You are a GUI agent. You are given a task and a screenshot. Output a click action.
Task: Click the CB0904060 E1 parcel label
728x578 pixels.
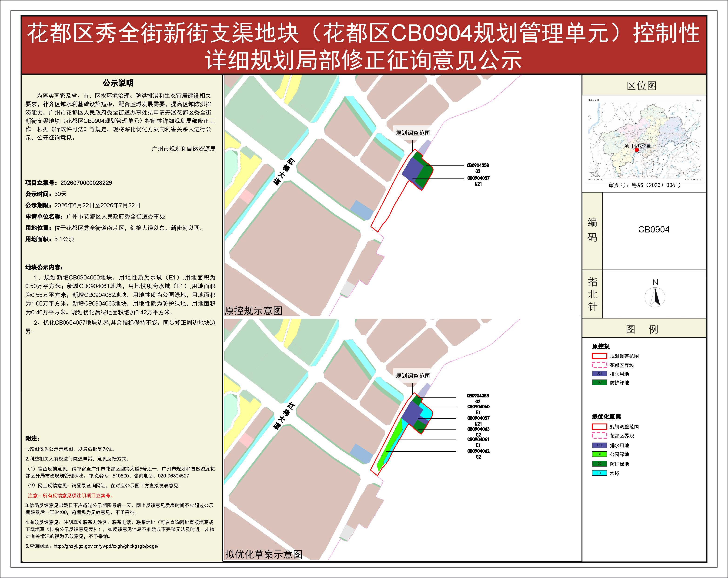coord(478,410)
